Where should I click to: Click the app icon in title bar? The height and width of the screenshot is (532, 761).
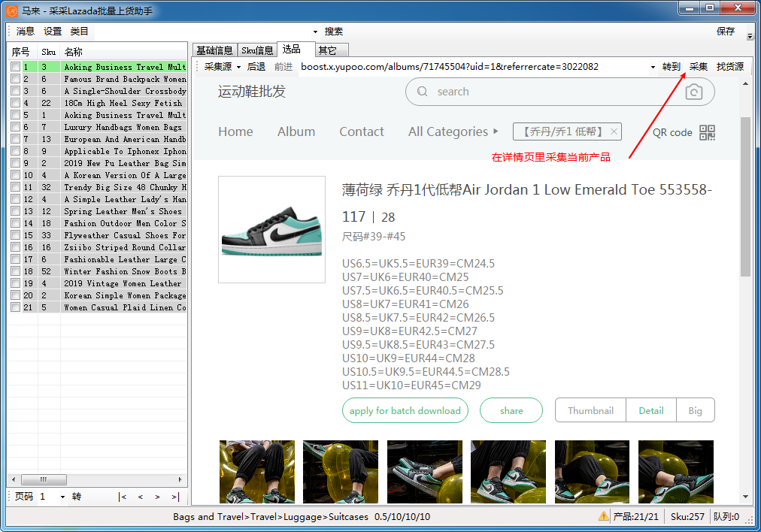click(x=12, y=11)
